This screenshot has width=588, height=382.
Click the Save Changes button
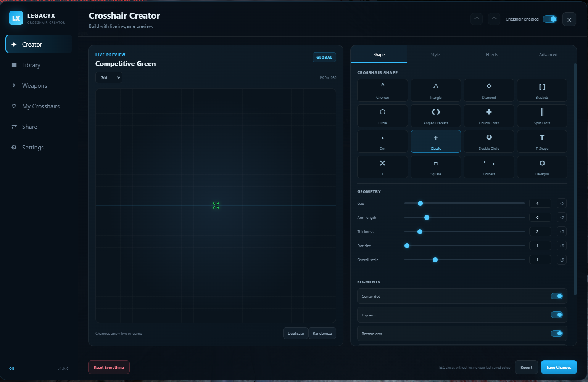point(559,367)
